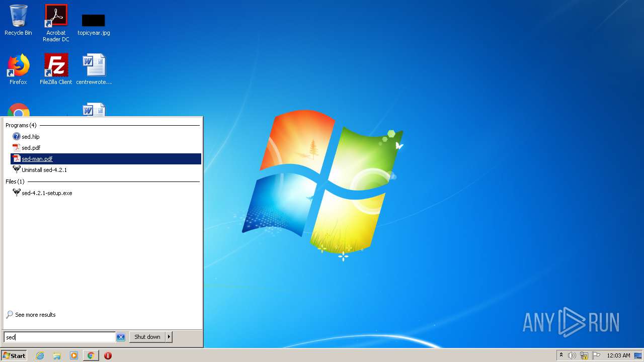This screenshot has width=644, height=362.
Task: Select Uninstall sed-4.2.1 entry
Action: pyautogui.click(x=106, y=170)
